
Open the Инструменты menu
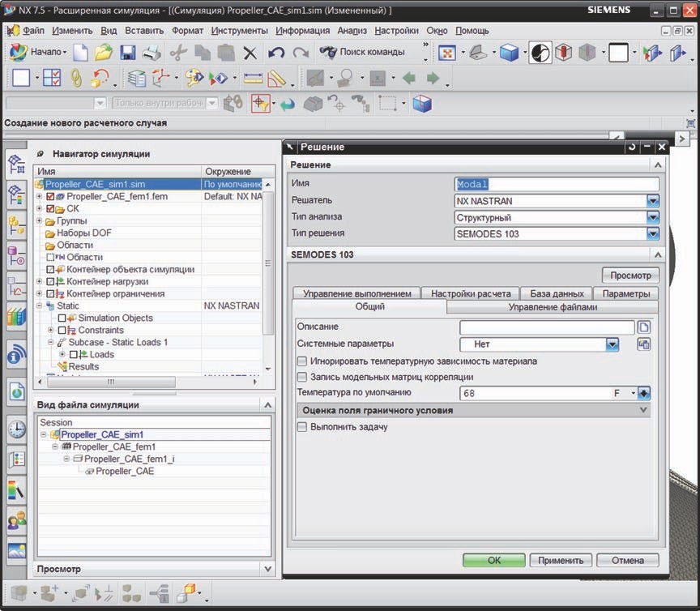coord(239,30)
